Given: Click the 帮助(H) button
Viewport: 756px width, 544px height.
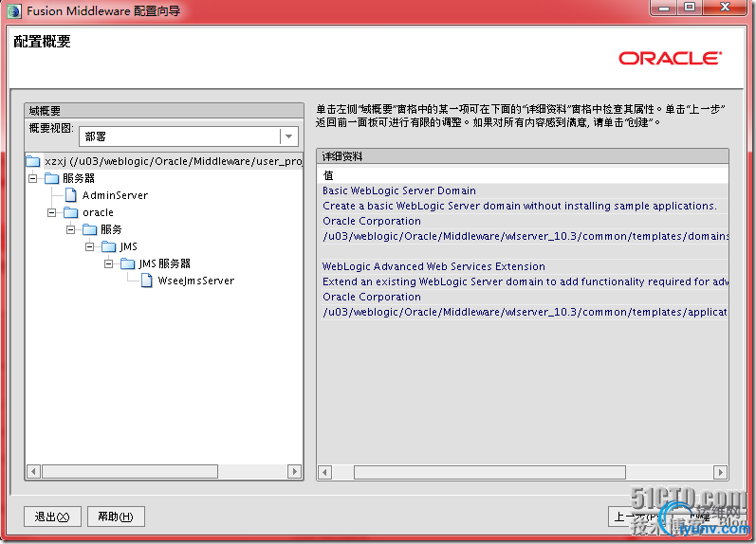Looking at the screenshot, I should coord(116,517).
